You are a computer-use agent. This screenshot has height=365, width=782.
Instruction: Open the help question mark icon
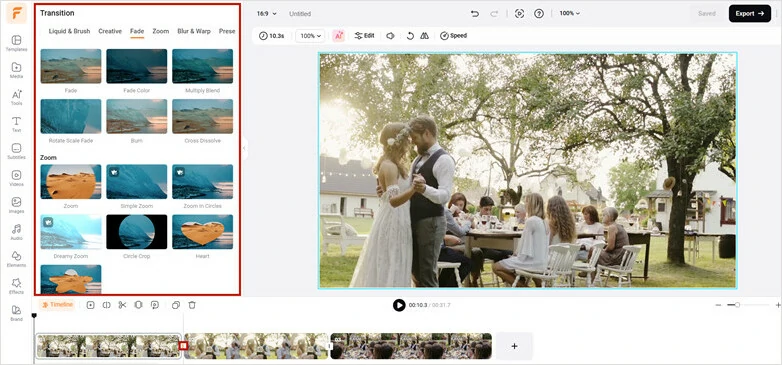(539, 13)
